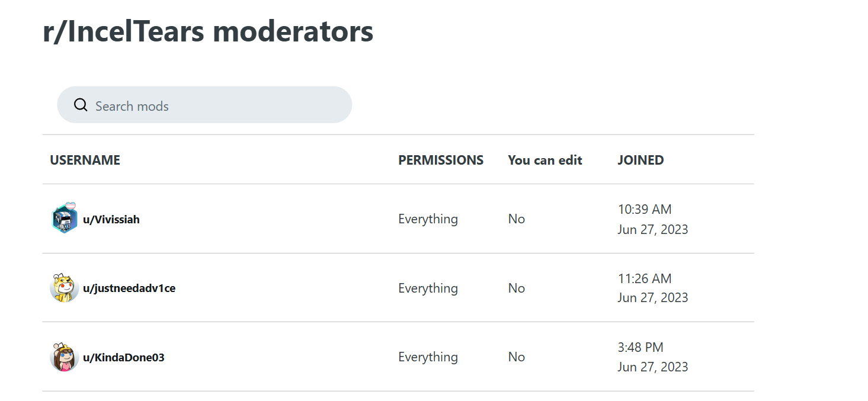This screenshot has height=401, width=868.
Task: Go to u/KindaDone03 username link
Action: pos(123,358)
